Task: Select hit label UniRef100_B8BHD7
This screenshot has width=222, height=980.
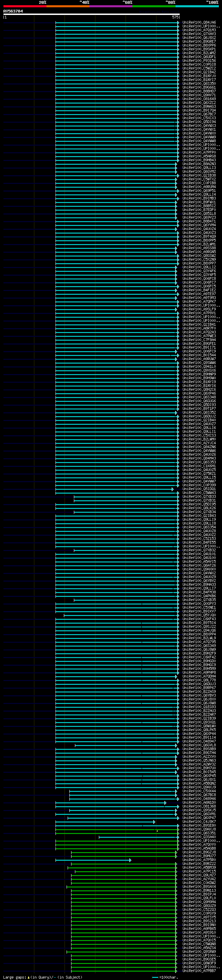Action: click(199, 91)
